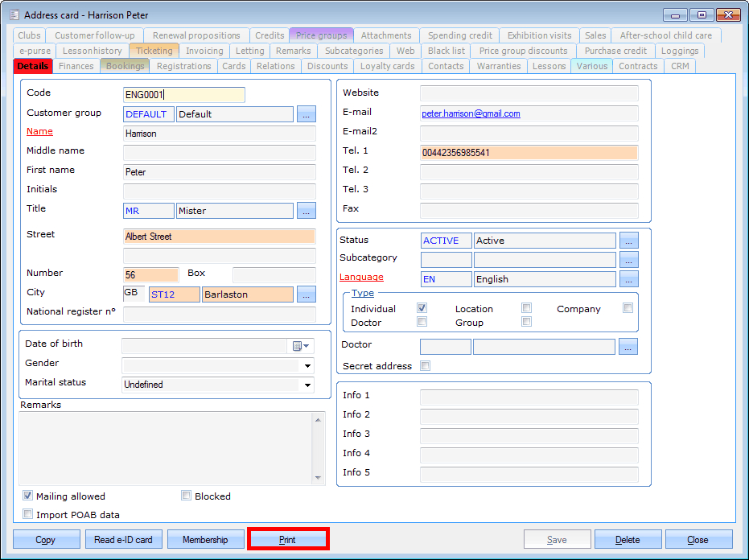Open the Loyalty cards tab
Viewport: 749px width, 560px height.
click(387, 66)
